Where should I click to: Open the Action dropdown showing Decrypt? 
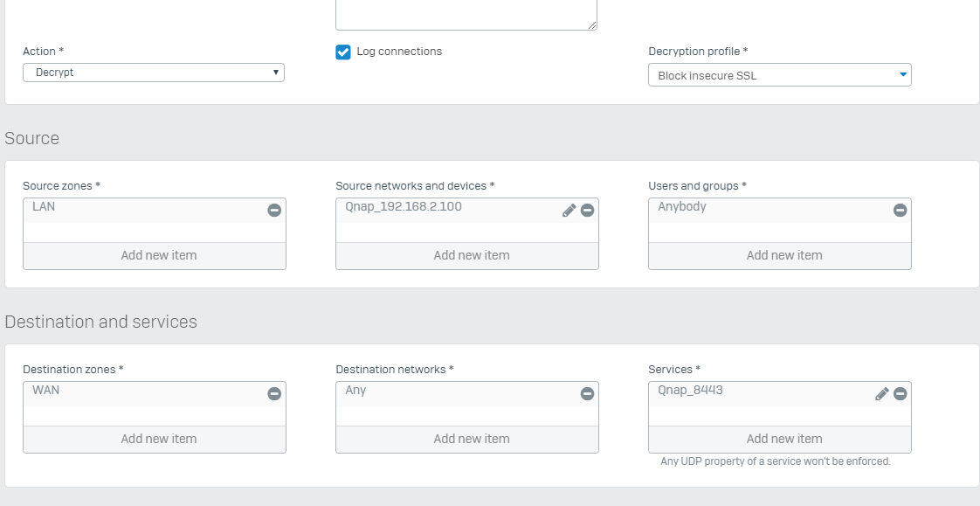tap(154, 73)
